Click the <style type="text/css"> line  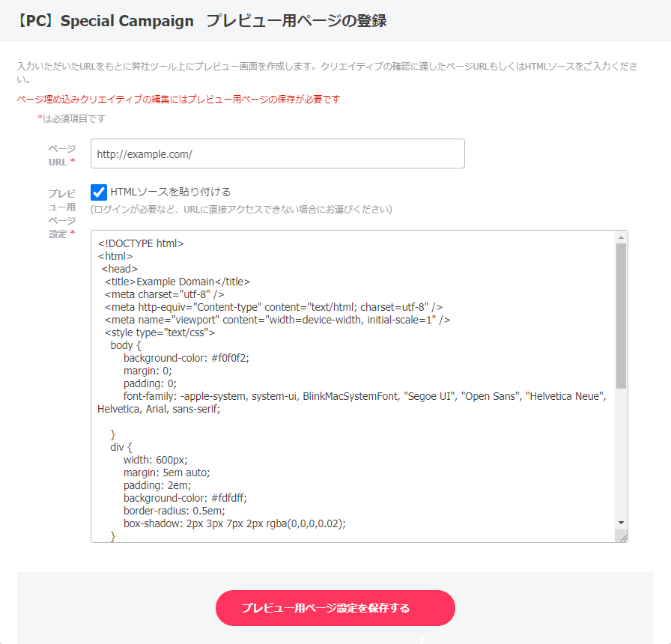pos(160,332)
